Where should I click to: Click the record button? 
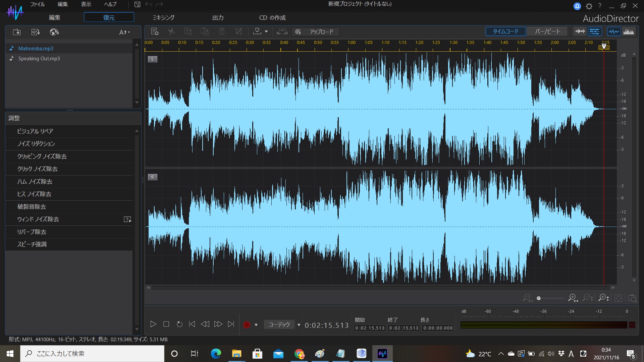click(x=247, y=324)
